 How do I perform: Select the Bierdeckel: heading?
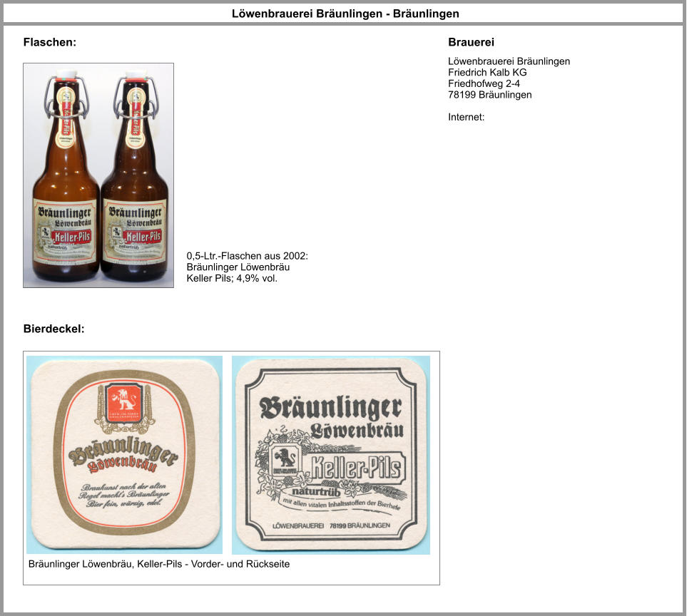54,329
